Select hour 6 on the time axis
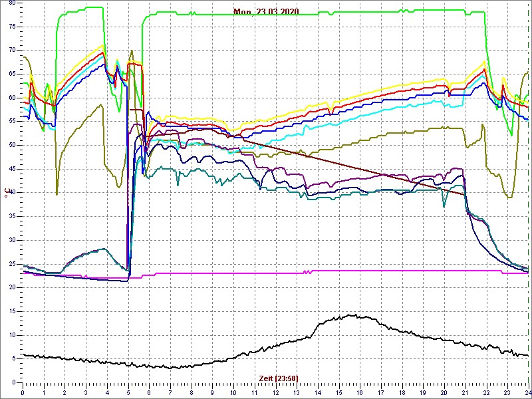Viewport: 532px width, 399px height. click(149, 392)
